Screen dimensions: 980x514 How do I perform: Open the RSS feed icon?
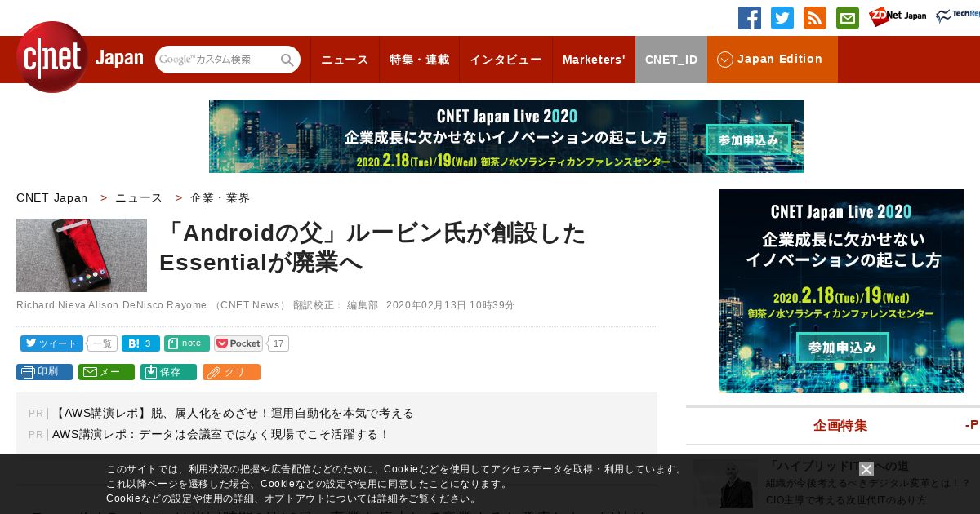[815, 18]
